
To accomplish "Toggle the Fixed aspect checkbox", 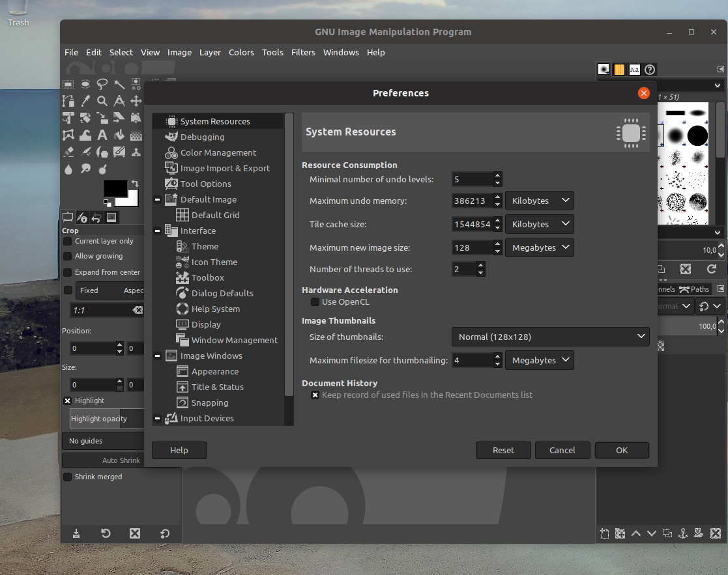I will click(68, 290).
